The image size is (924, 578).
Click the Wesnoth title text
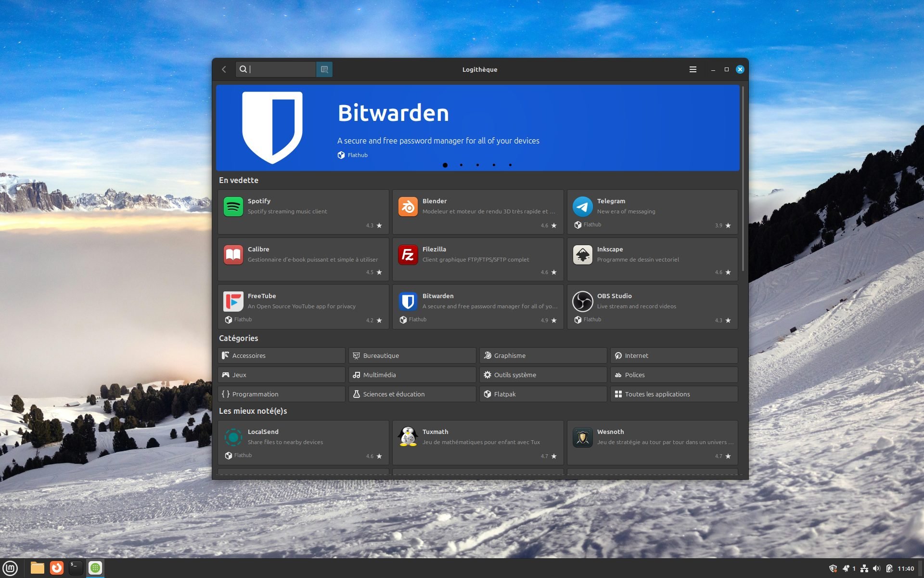tap(610, 432)
